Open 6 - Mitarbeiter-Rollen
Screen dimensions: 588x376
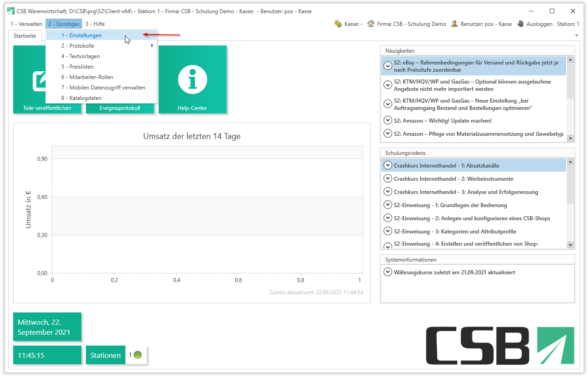tap(102, 77)
